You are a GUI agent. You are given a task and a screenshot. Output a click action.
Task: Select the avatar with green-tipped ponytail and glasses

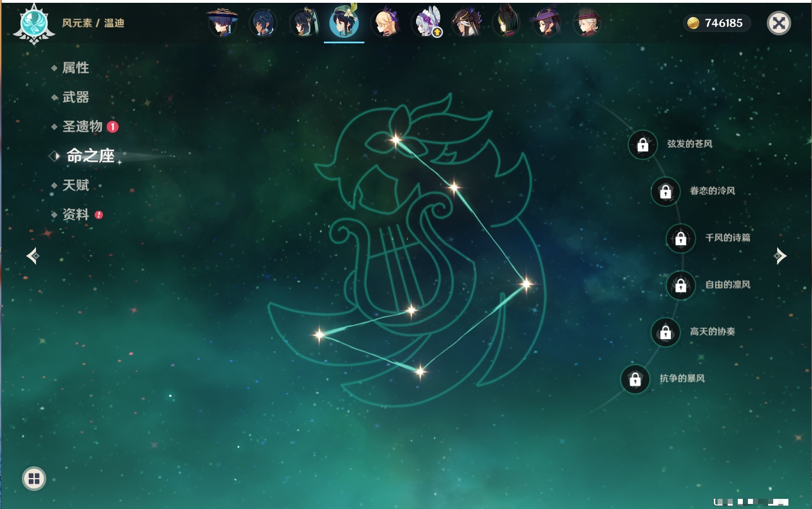coord(304,23)
